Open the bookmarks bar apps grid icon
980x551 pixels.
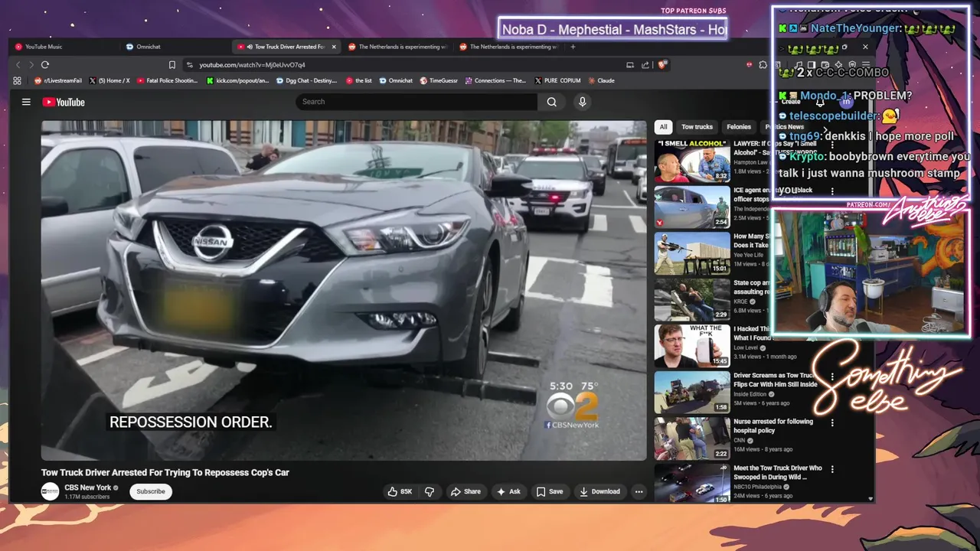coord(18,80)
